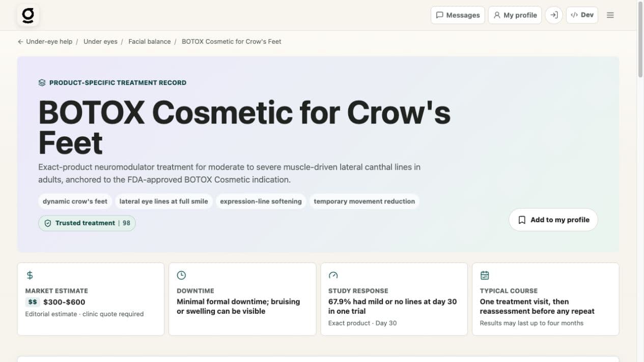The width and height of the screenshot is (644, 362).
Task: Open the Dev panel
Action: pyautogui.click(x=582, y=15)
